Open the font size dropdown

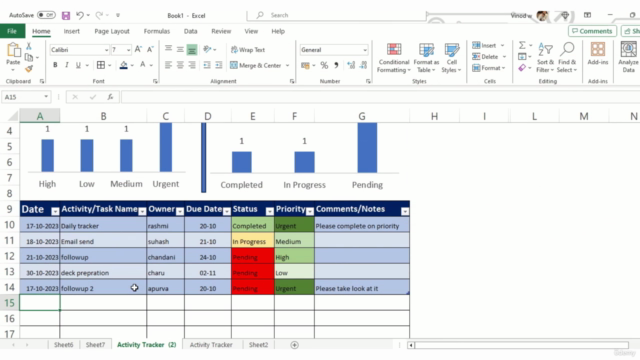coord(129,50)
